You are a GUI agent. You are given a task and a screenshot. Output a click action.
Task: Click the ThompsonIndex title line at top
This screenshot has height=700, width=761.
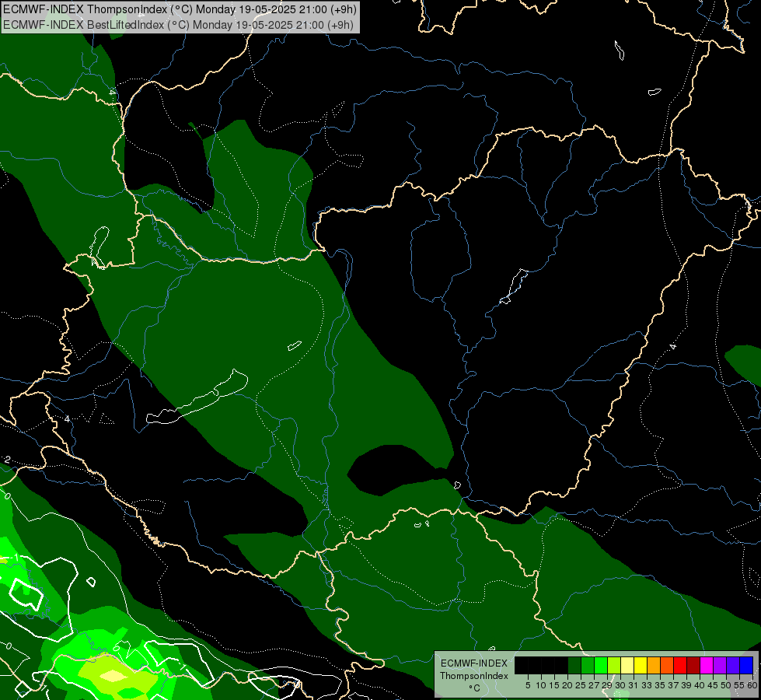pyautogui.click(x=180, y=9)
